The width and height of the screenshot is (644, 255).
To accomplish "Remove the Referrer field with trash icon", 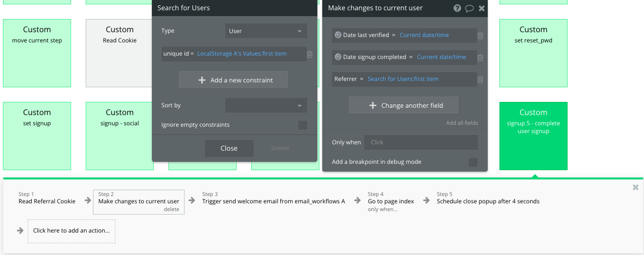I will (480, 79).
